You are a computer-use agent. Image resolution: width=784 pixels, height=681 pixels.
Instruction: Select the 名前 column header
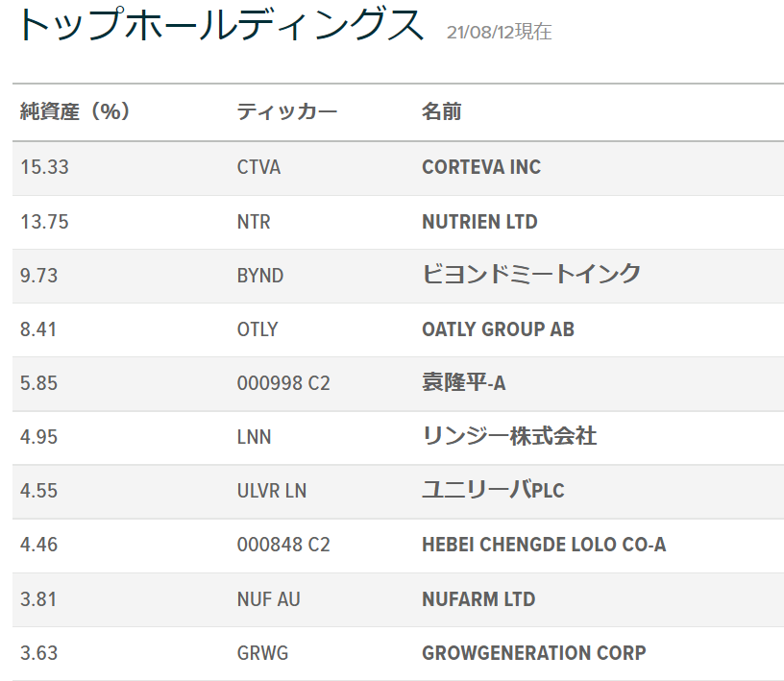tap(442, 111)
